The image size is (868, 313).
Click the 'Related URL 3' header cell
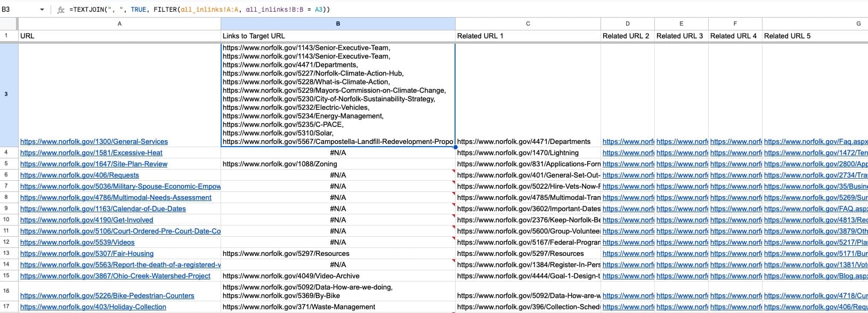tap(682, 36)
